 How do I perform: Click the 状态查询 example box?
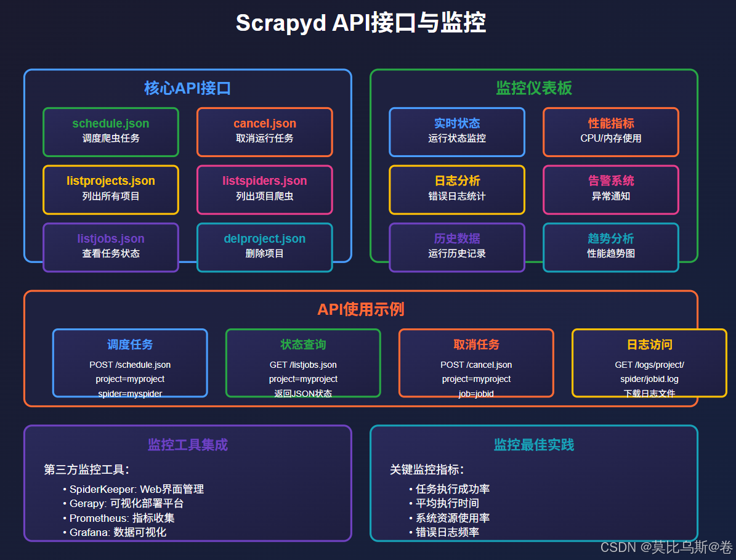point(303,363)
